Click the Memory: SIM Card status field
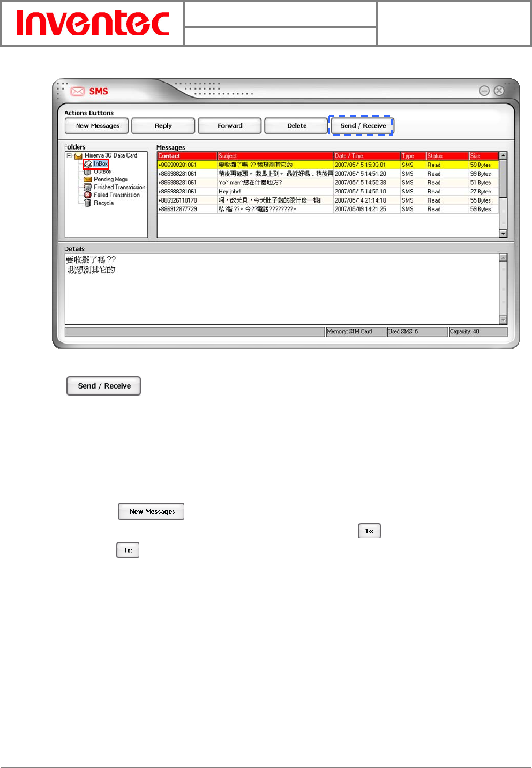Screen dimensions: 532x768 (x=356, y=332)
